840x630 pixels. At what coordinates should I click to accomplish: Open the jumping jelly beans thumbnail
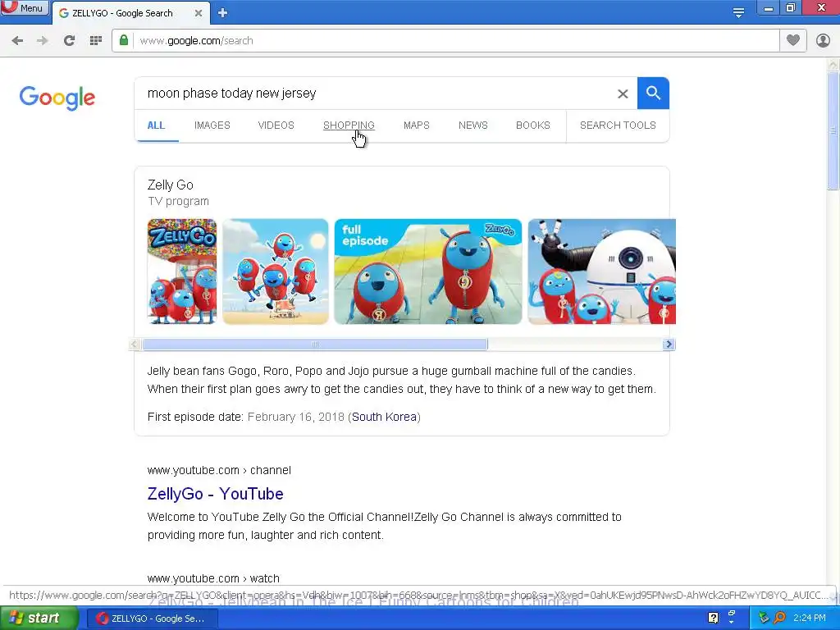[x=276, y=271]
